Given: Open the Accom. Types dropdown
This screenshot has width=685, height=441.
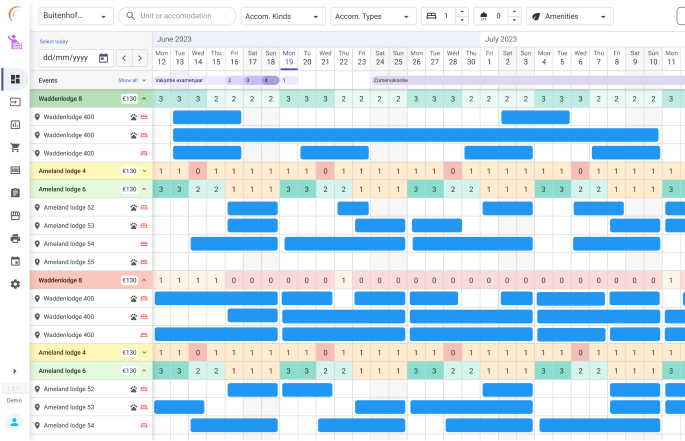Looking at the screenshot, I should pyautogui.click(x=372, y=16).
